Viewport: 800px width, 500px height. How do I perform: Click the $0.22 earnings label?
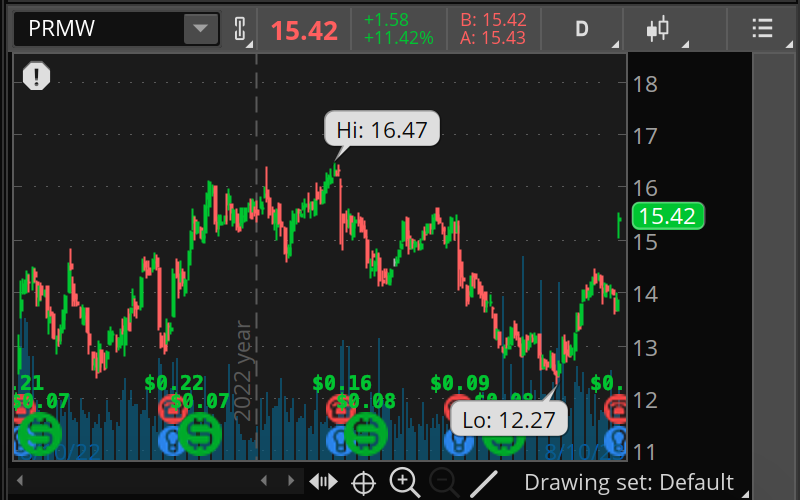pyautogui.click(x=174, y=383)
